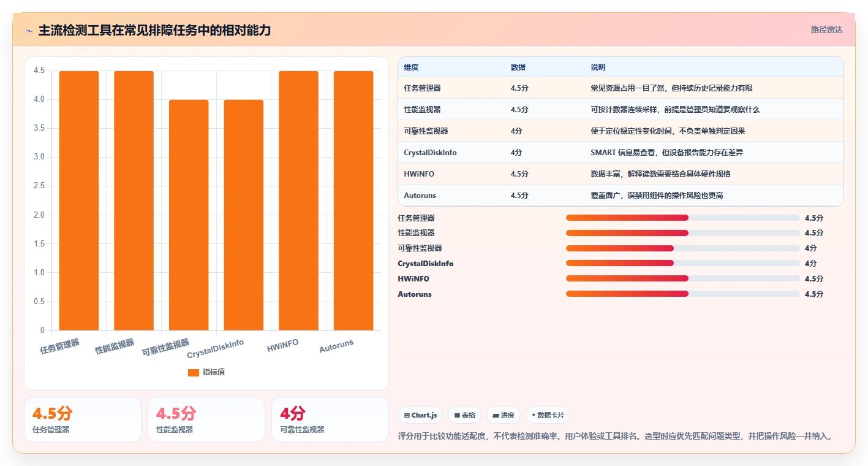Viewport: 868px width, 466px height.
Task: Click description 覆盖面广，误禁用组件
Action: 657,196
